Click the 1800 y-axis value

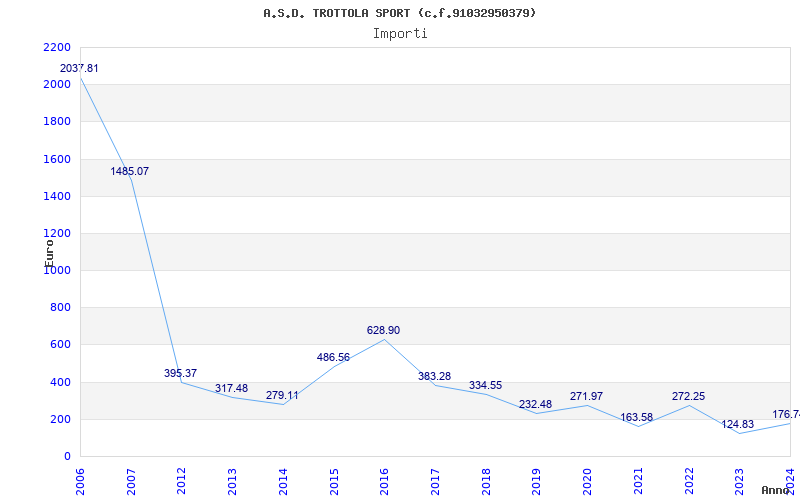click(x=57, y=121)
